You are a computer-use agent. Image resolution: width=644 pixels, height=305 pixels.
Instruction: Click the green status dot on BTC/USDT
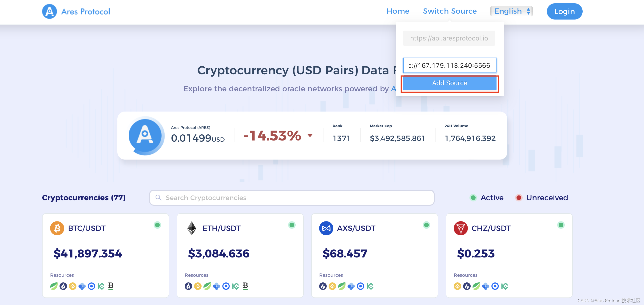click(157, 225)
